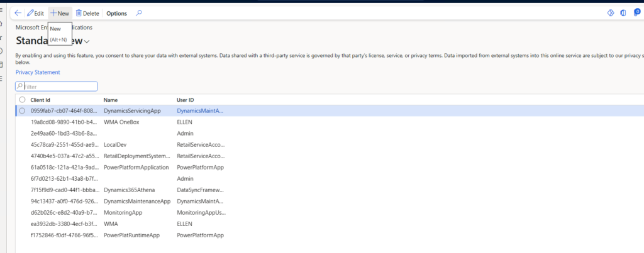Select the MonitoringAppUs... user cell
Screen dimensions: 644x253
click(201, 213)
